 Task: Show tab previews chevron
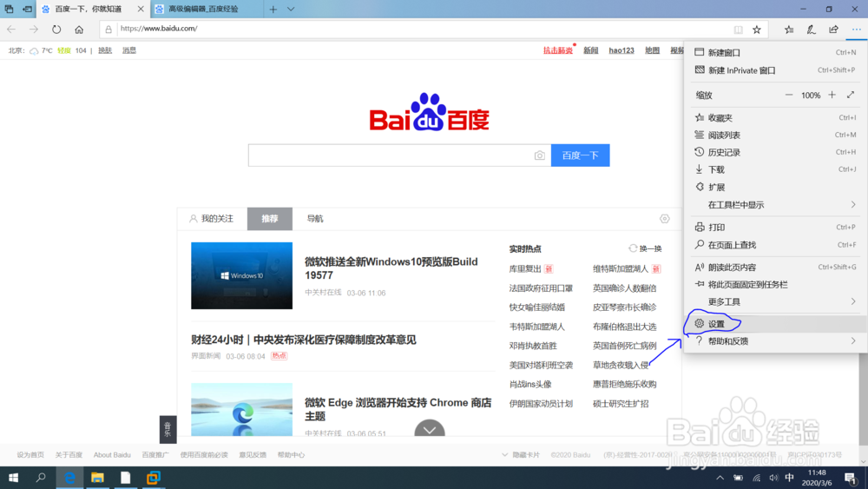[x=291, y=10]
